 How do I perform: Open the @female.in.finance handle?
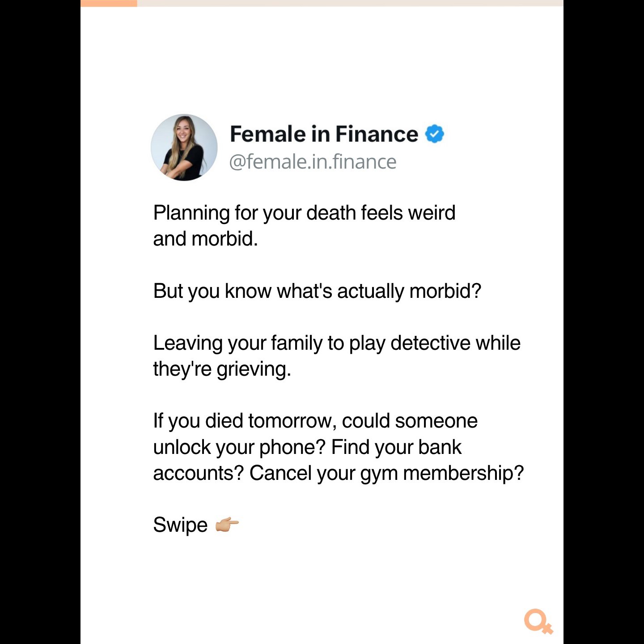[313, 162]
